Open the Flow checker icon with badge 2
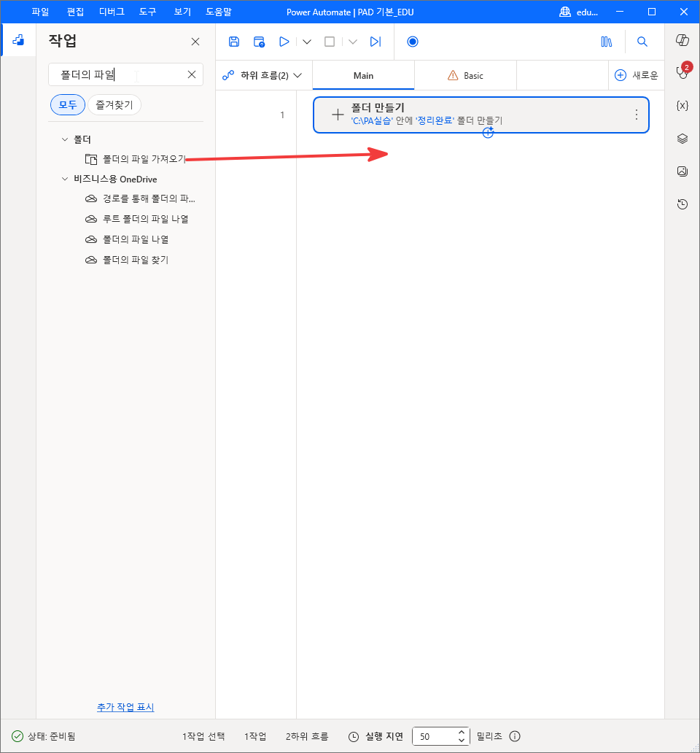 point(682,72)
